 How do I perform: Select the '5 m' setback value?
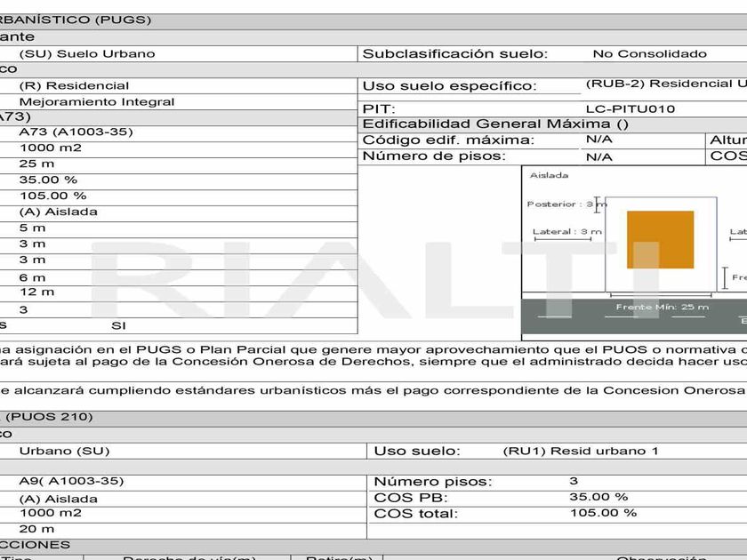[32, 228]
